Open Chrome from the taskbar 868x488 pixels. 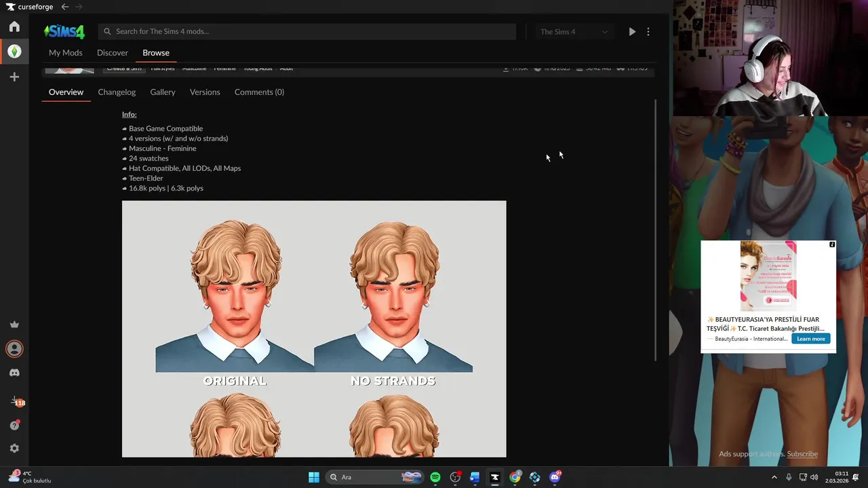coord(515,477)
